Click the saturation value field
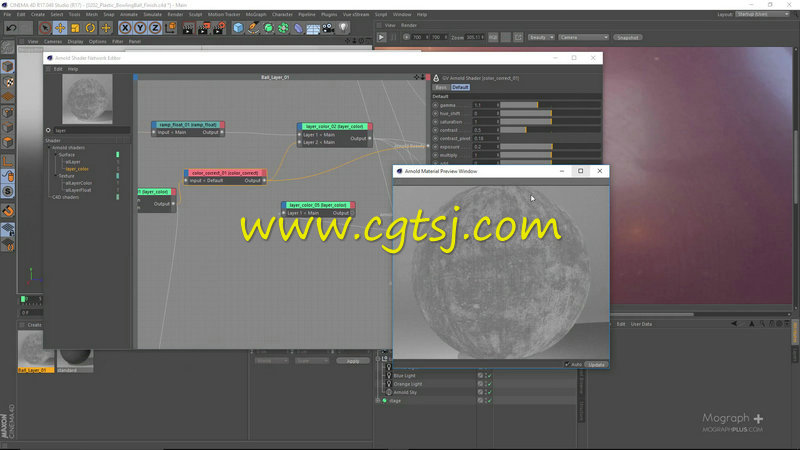The width and height of the screenshot is (800, 450). pyautogui.click(x=484, y=122)
